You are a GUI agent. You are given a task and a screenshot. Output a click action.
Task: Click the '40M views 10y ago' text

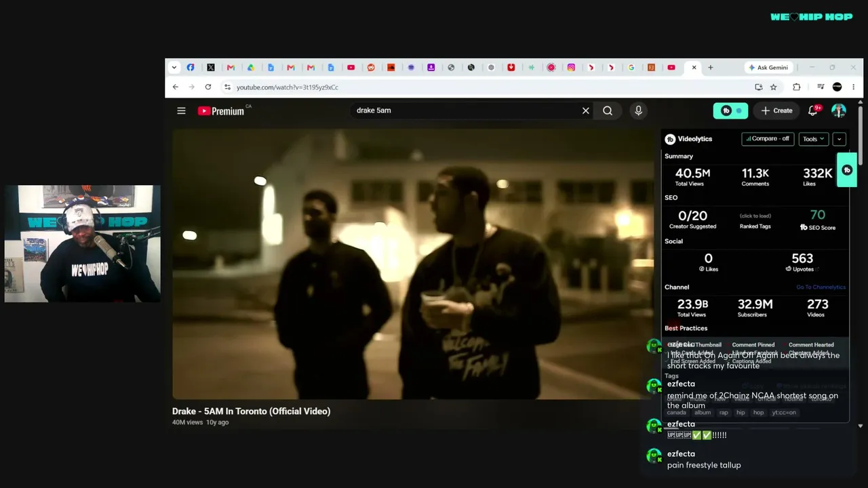click(200, 422)
